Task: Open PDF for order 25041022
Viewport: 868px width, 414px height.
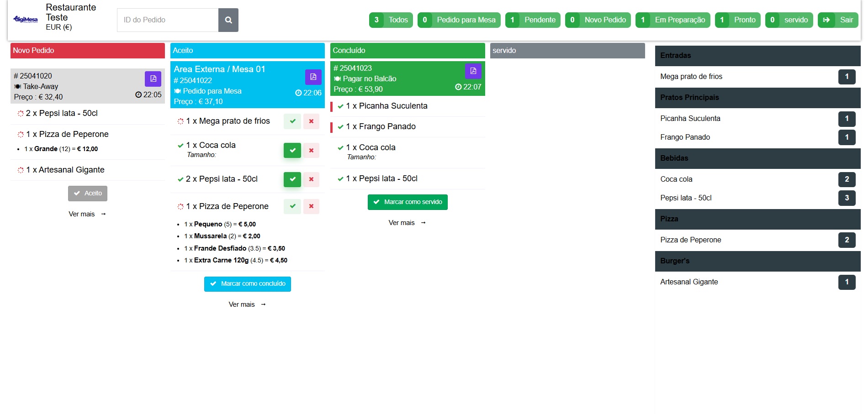Action: (x=313, y=77)
